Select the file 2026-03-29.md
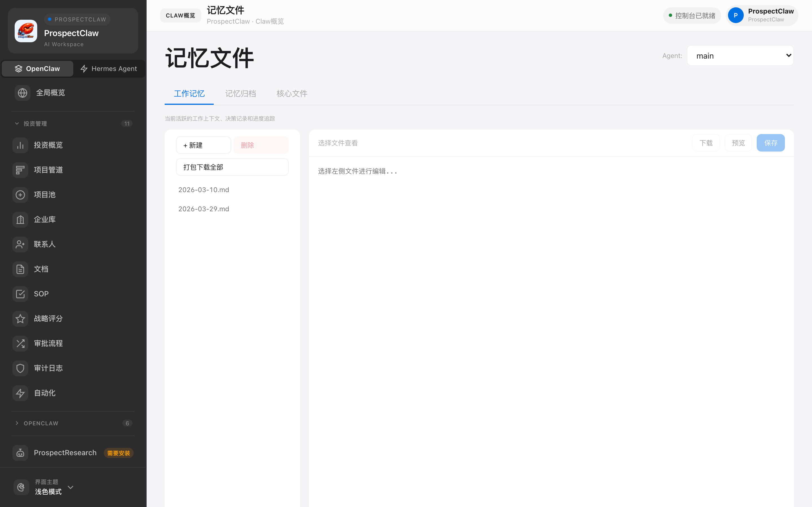This screenshot has width=812, height=507. (204, 208)
